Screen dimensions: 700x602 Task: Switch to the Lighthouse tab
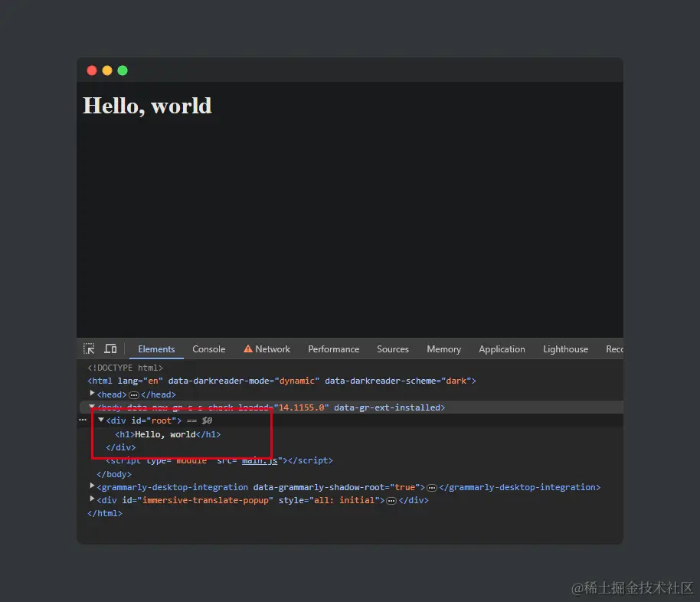pos(565,349)
